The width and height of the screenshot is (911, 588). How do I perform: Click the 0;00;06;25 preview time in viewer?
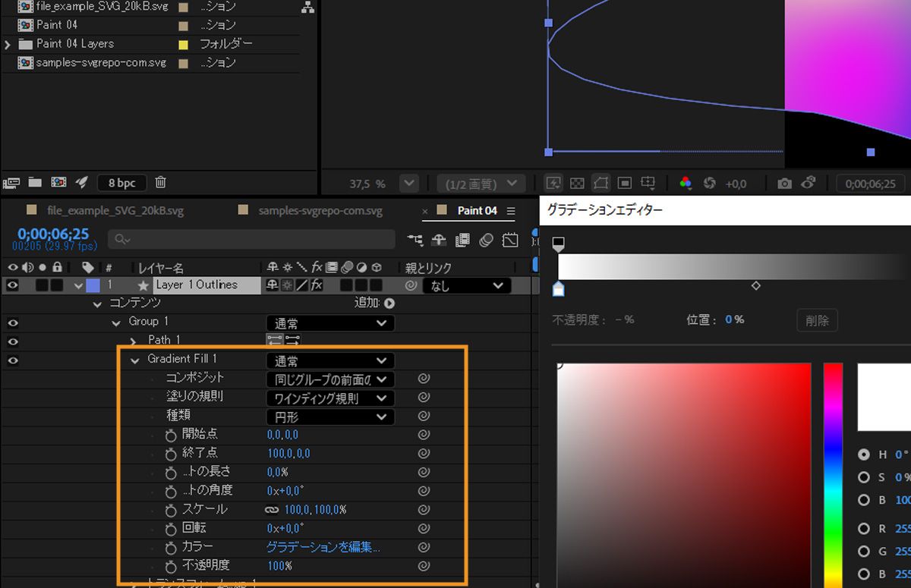[x=871, y=184]
